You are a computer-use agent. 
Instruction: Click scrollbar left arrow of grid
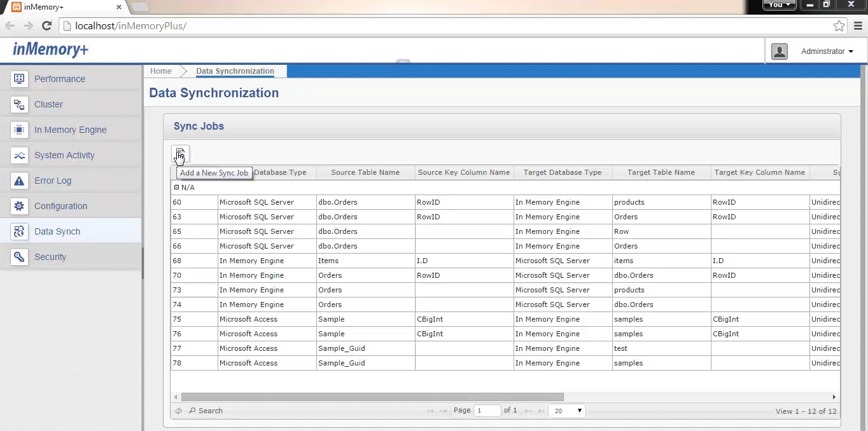pos(176,397)
